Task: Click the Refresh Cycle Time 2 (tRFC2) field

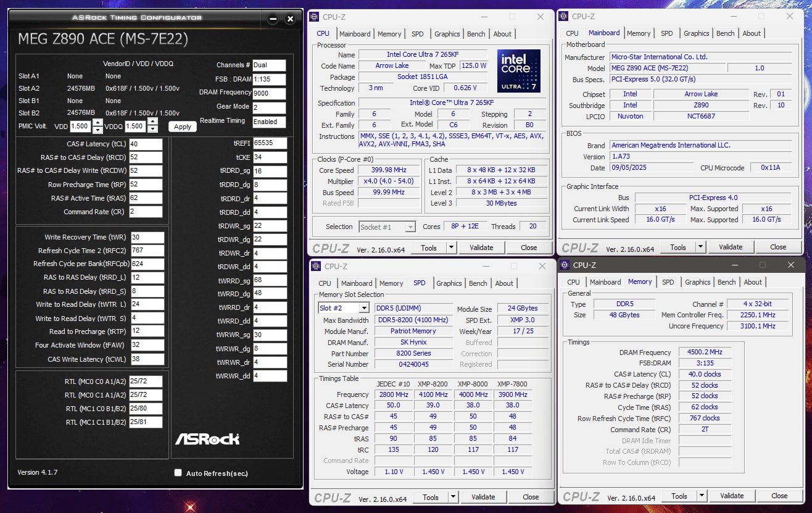Action: (x=147, y=251)
